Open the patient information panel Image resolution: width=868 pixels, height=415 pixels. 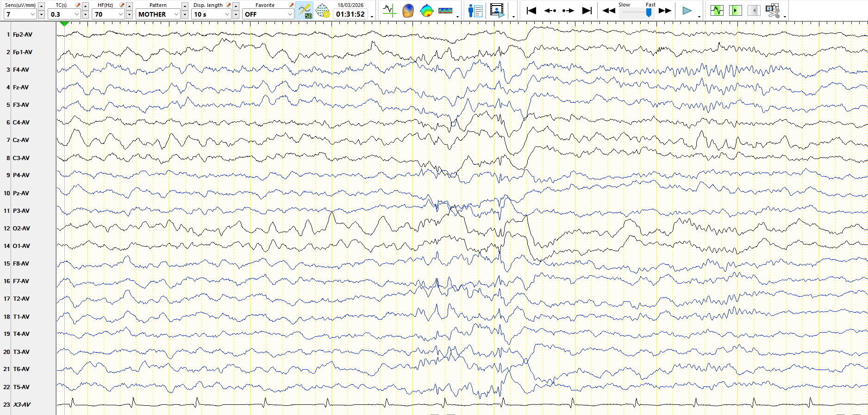[475, 10]
